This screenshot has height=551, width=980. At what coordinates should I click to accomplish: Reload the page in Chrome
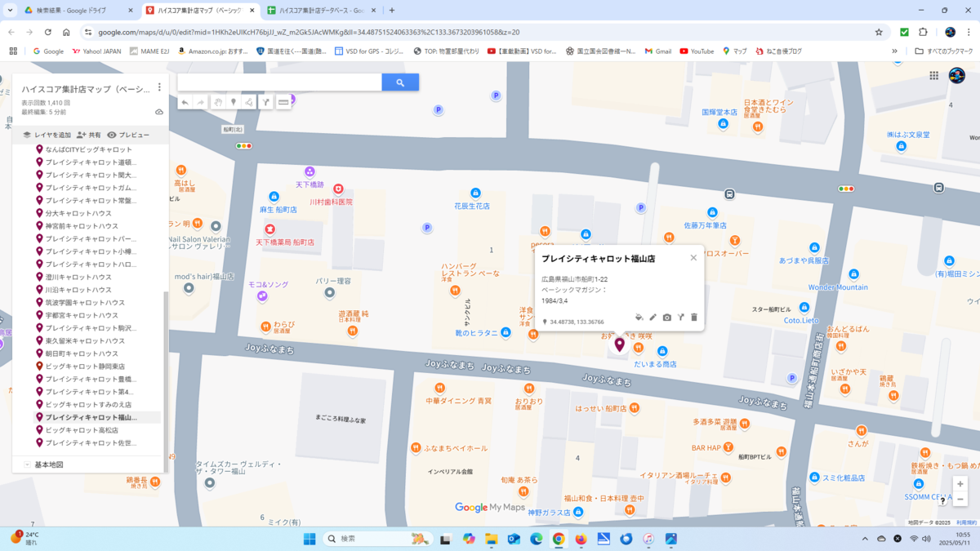click(47, 33)
